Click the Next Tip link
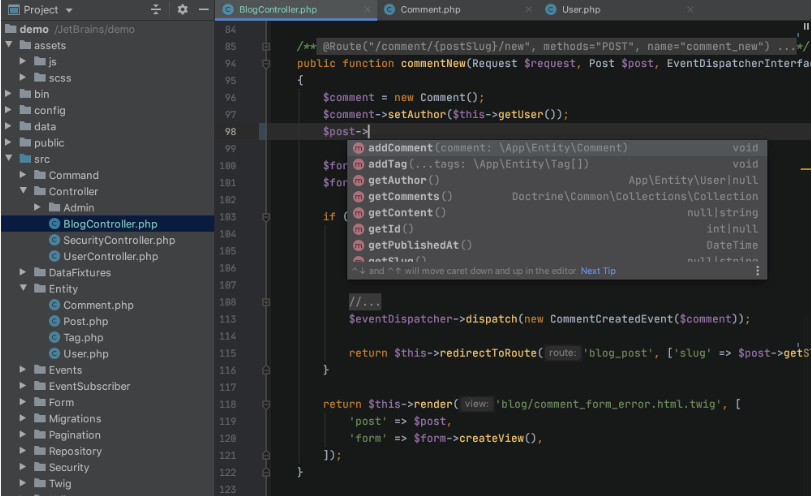Viewport: 811px width, 496px height. (x=598, y=271)
